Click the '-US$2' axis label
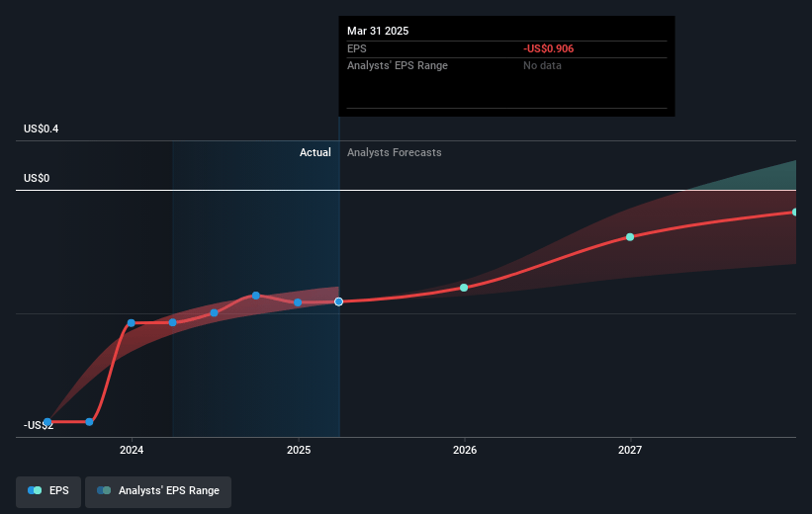Image resolution: width=812 pixels, height=514 pixels. pos(39,425)
